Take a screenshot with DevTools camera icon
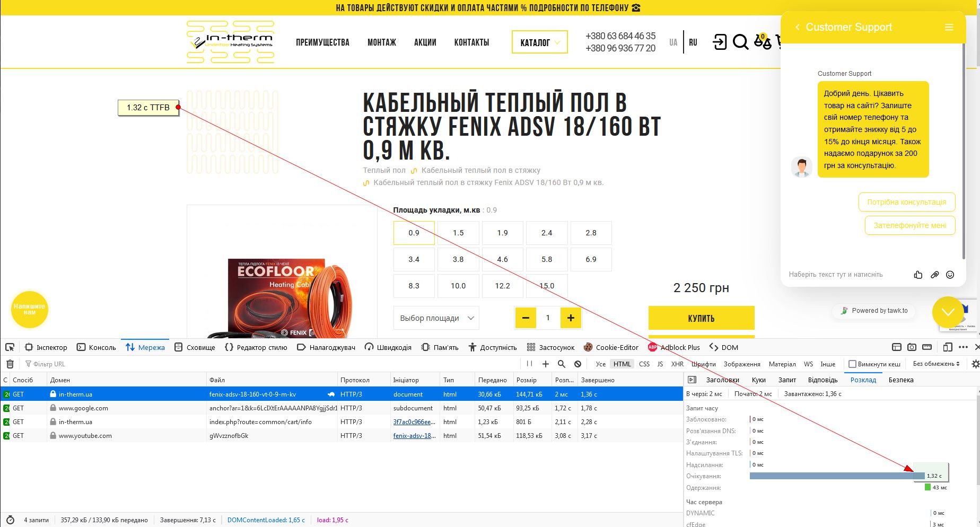Screen dimensions: 980x527 click(x=912, y=347)
